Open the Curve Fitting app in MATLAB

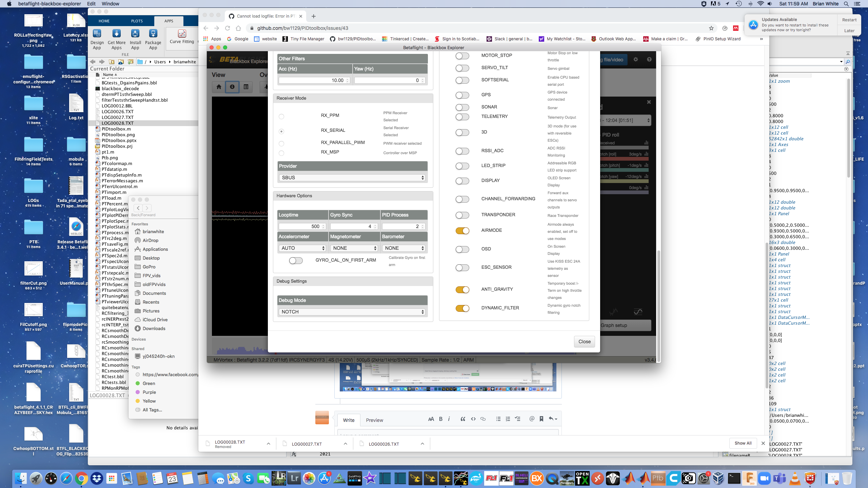[x=182, y=35]
